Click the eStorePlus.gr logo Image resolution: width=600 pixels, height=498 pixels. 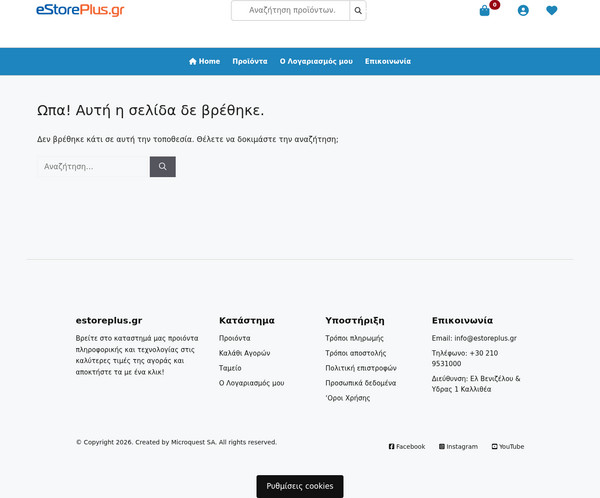coord(80,10)
